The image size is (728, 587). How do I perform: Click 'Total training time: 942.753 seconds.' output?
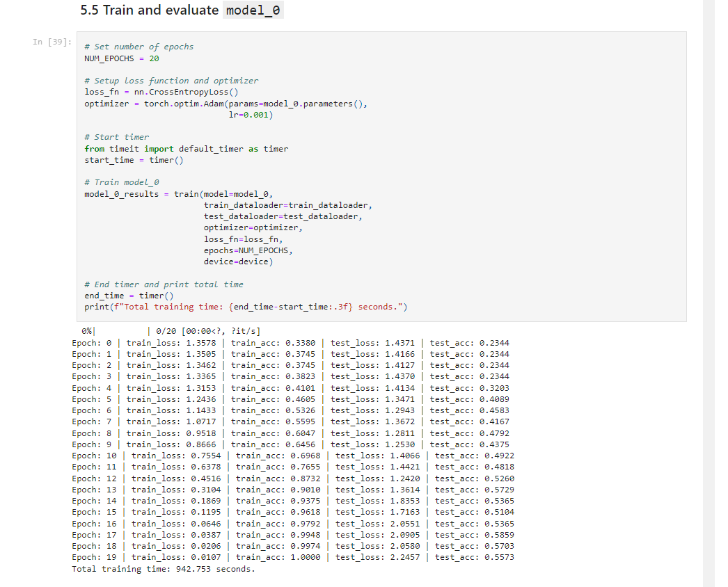click(x=164, y=569)
